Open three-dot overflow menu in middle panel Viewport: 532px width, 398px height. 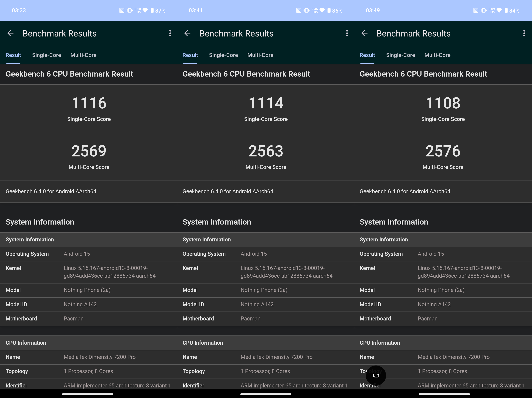(347, 33)
